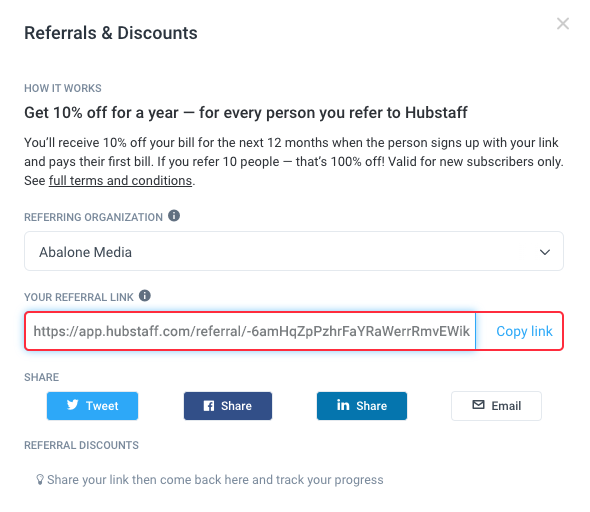This screenshot has height=512, width=590.
Task: Click the Twitter bird icon
Action: (73, 405)
